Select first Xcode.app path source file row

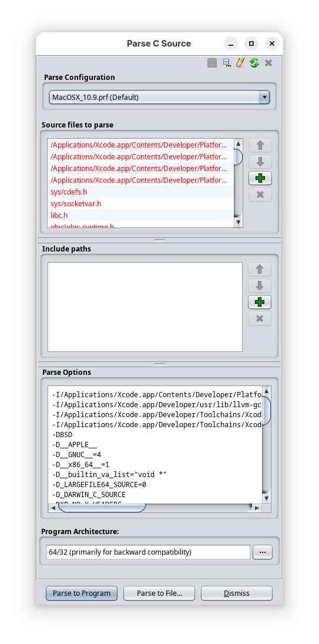pos(140,145)
